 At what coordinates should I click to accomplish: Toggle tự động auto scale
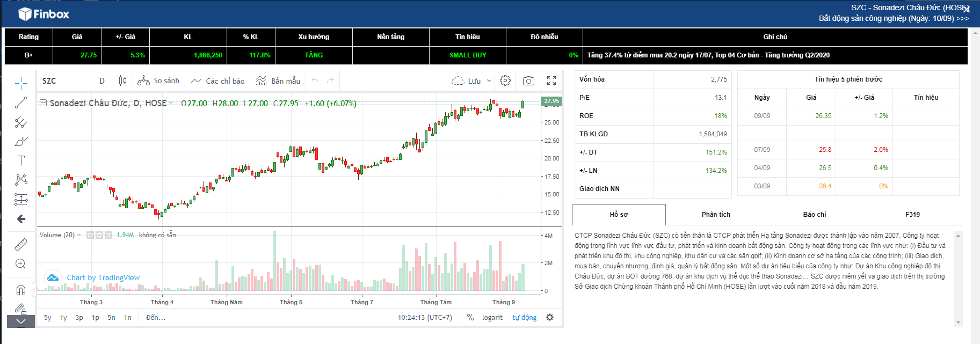pos(524,317)
